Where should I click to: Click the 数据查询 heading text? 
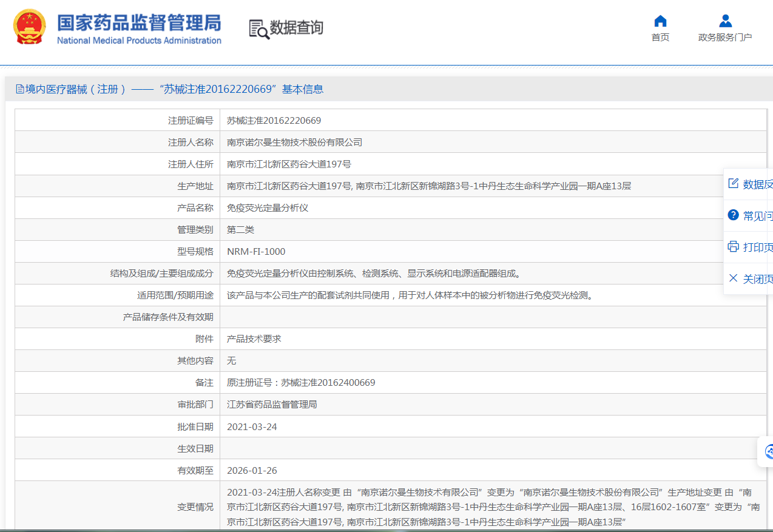(x=297, y=28)
